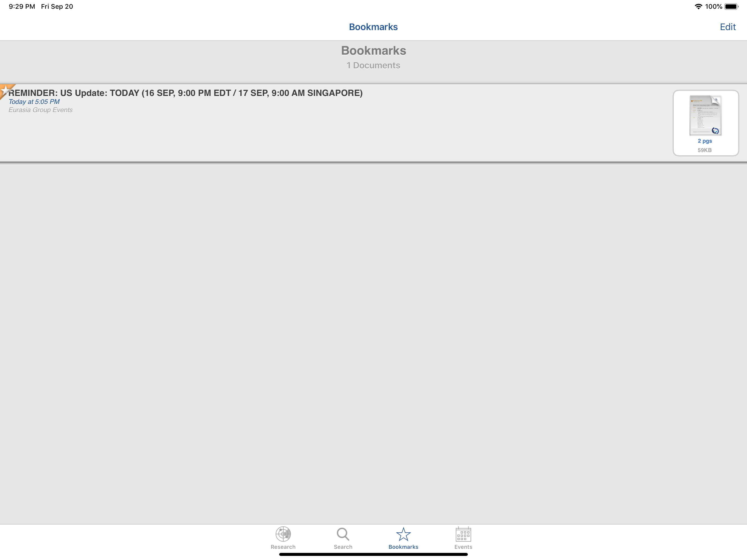Tap the Search magnifier icon
This screenshot has width=747, height=560.
pos(343,534)
